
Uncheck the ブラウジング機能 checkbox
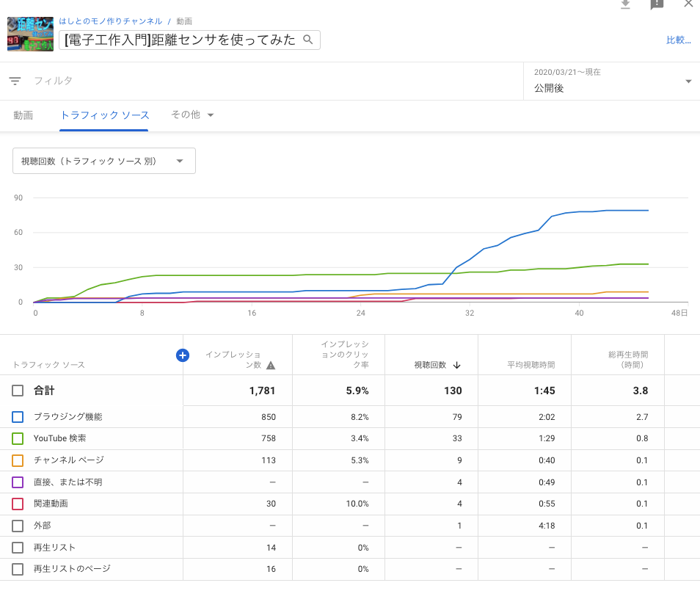[18, 417]
